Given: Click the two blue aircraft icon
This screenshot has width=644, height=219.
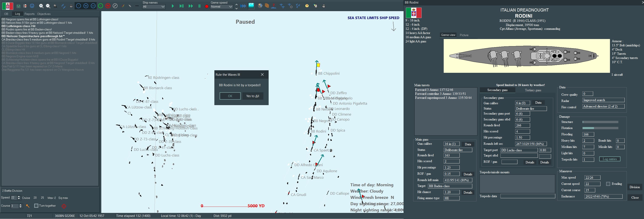Looking at the screenshot, I should (63, 6).
